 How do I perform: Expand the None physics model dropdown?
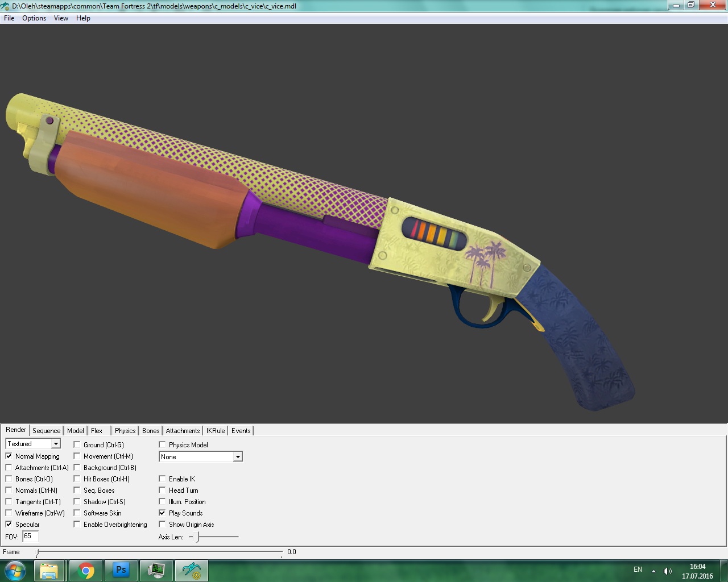tap(238, 457)
